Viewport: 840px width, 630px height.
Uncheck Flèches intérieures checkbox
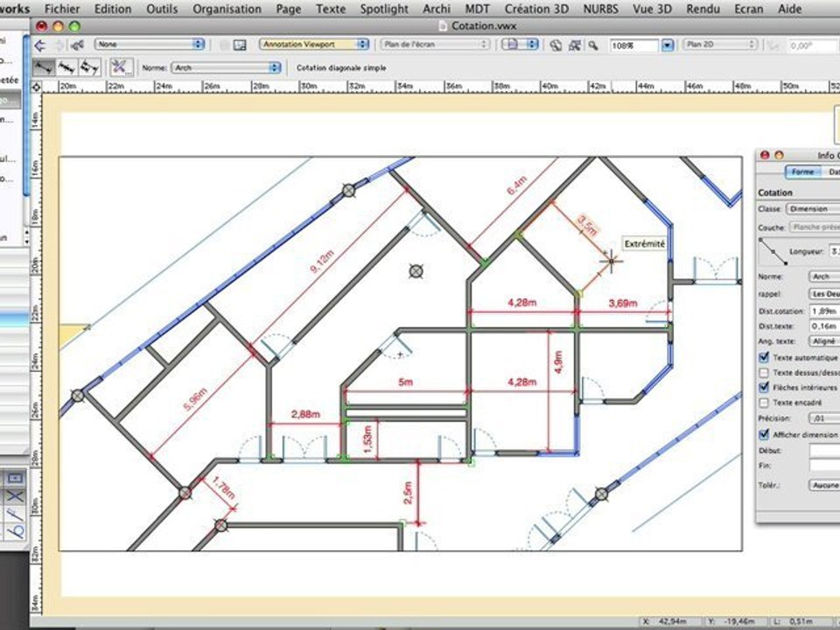(765, 387)
